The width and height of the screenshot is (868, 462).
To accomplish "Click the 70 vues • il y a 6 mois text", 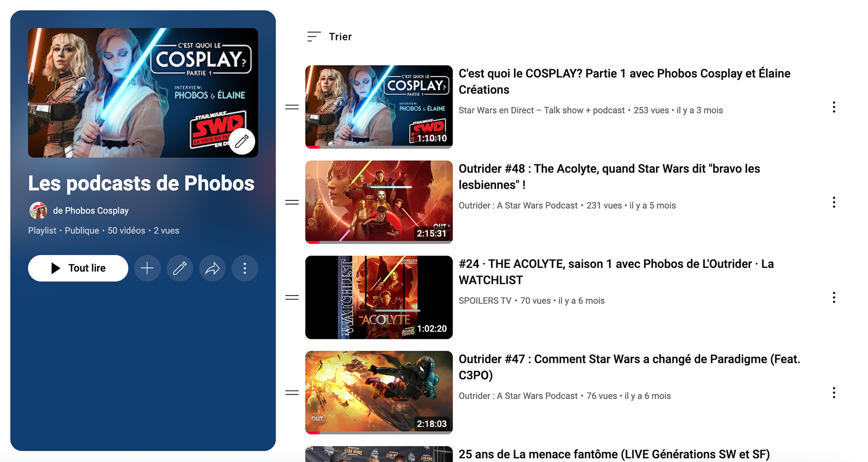I will click(x=562, y=301).
